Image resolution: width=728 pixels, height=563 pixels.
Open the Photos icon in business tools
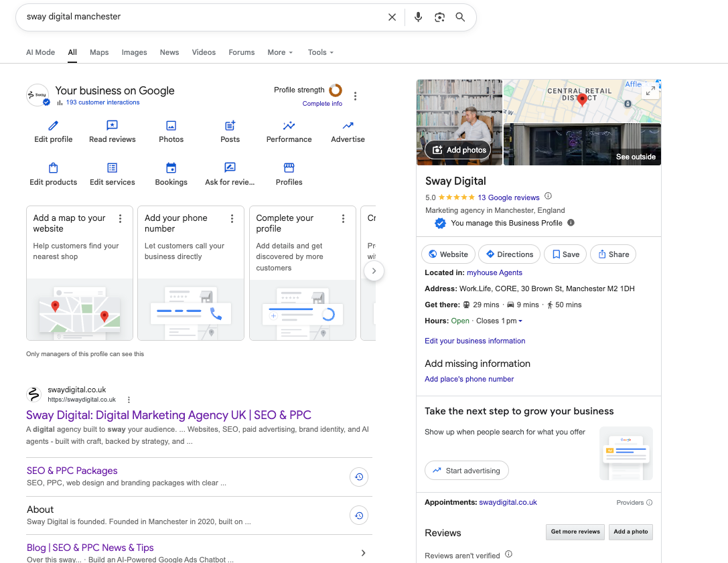coord(171,125)
